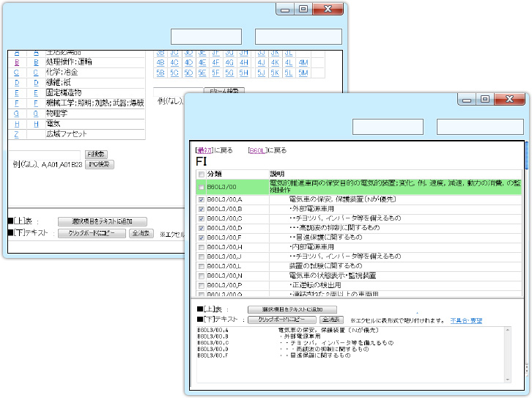Open theme code link 4M
The width and height of the screenshot is (532, 398).
tap(303, 63)
